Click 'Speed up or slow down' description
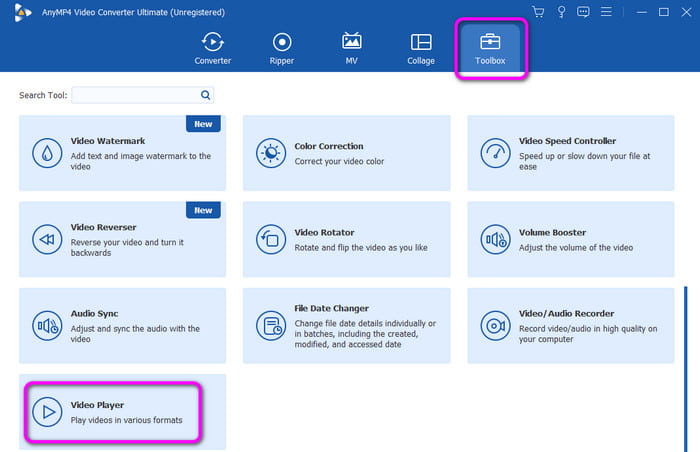Image resolution: width=700 pixels, height=452 pixels. (584, 161)
